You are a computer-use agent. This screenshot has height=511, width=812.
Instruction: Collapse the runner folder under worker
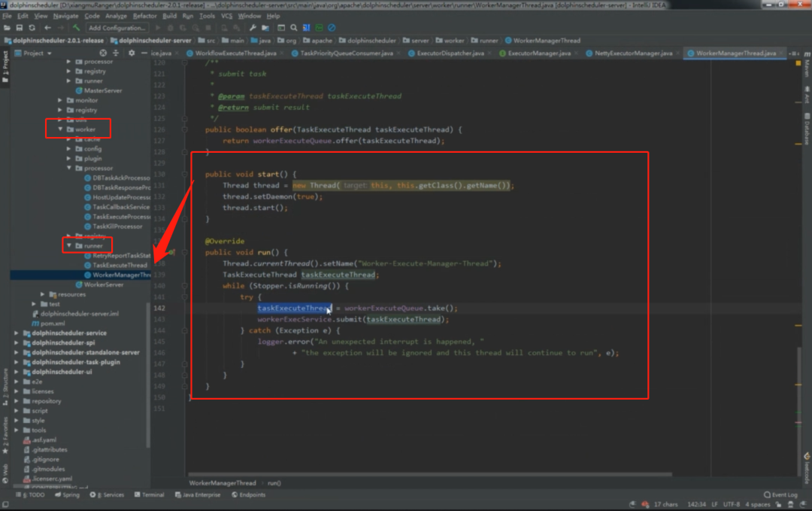[x=69, y=245]
